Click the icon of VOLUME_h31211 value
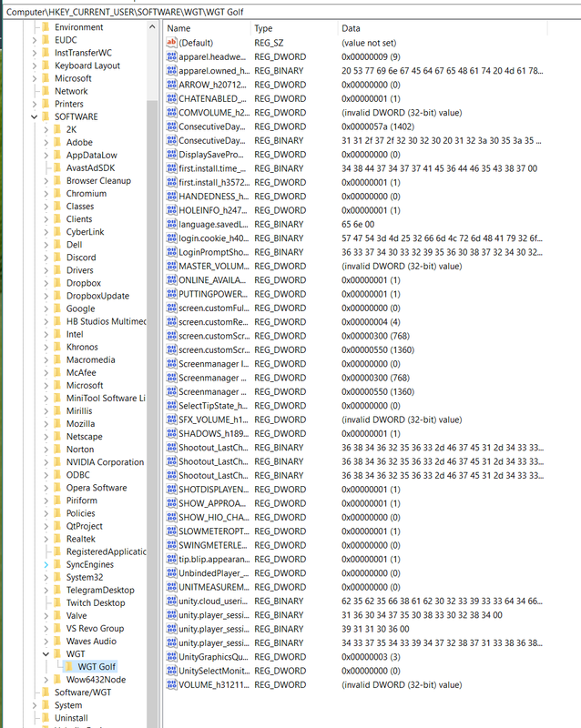The image size is (581, 728). coord(171,685)
